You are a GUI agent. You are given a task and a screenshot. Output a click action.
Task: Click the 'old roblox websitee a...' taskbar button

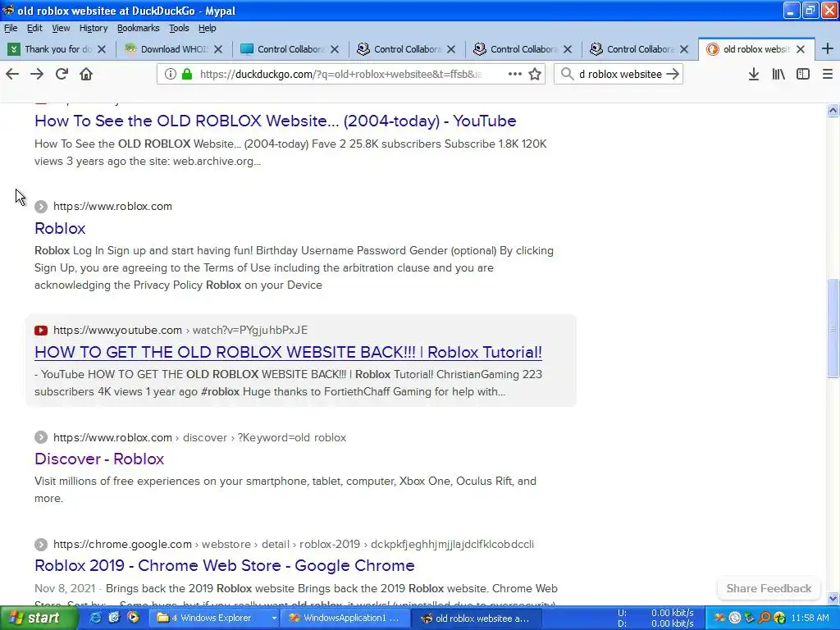[476, 619]
